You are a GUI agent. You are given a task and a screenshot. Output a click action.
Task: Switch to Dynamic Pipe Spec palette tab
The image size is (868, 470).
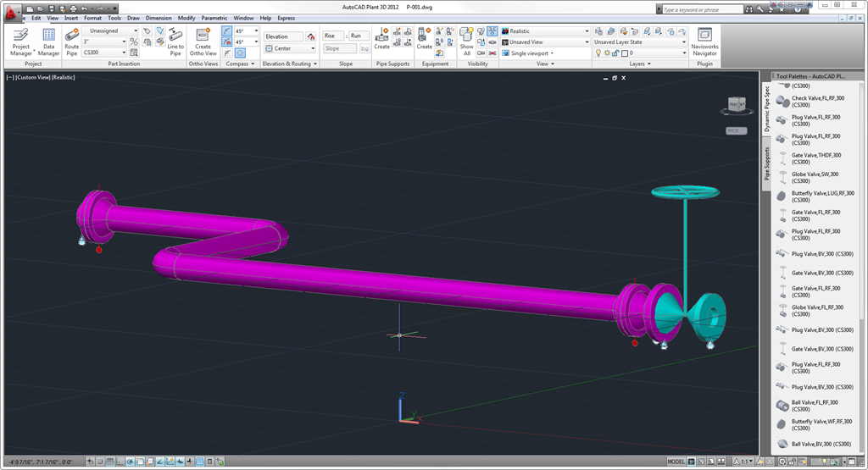pyautogui.click(x=766, y=109)
